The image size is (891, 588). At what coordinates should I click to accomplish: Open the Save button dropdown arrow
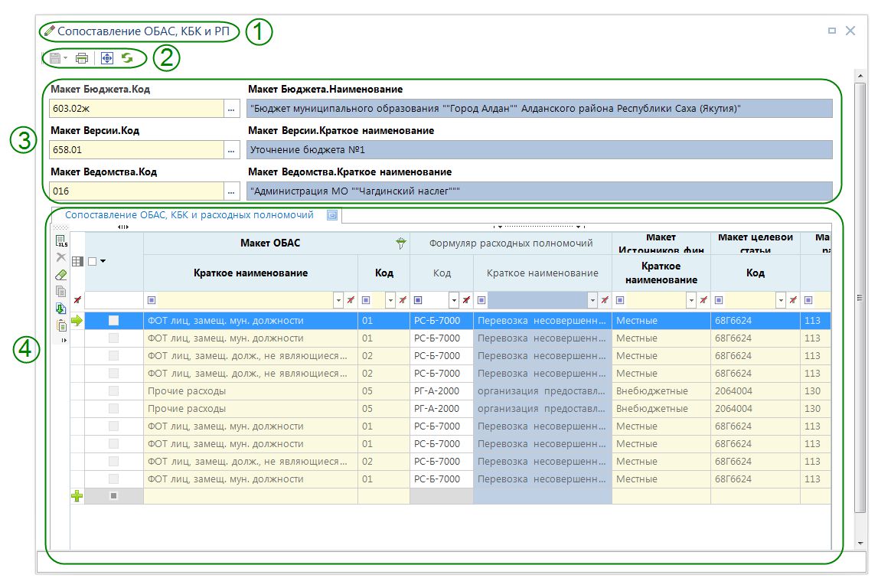click(x=66, y=58)
